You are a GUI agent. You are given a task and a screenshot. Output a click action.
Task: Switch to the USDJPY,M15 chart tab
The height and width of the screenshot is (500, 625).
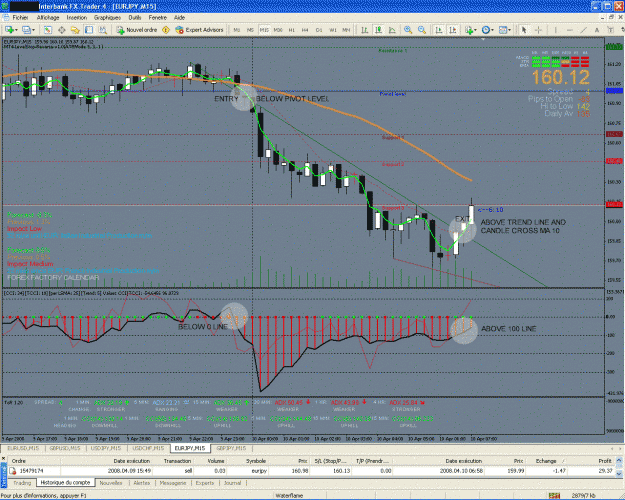pyautogui.click(x=106, y=448)
